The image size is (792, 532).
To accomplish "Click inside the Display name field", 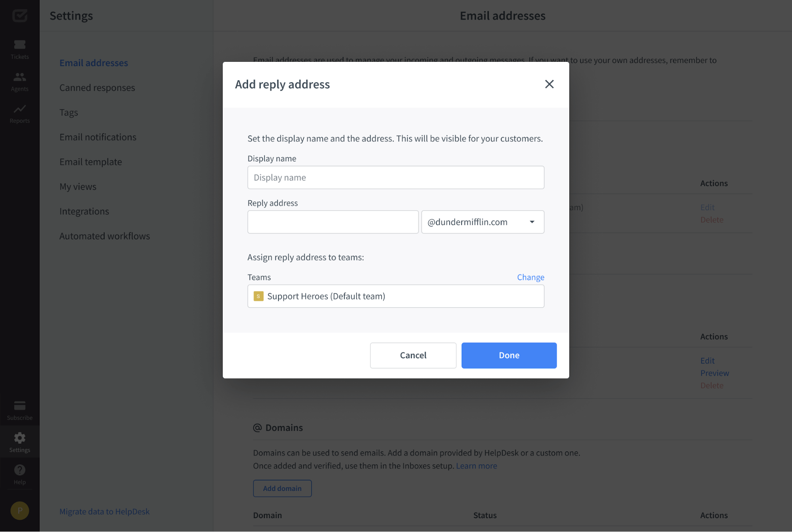I will point(395,177).
